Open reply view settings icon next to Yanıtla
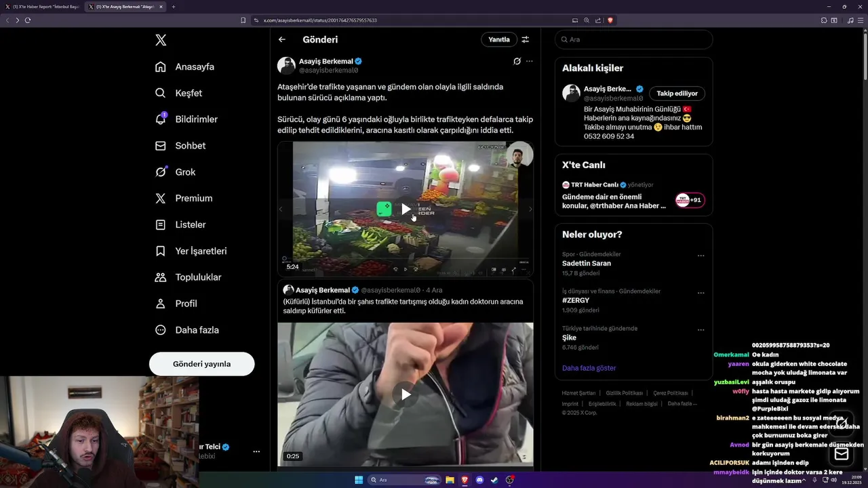This screenshot has height=488, width=868. [526, 39]
